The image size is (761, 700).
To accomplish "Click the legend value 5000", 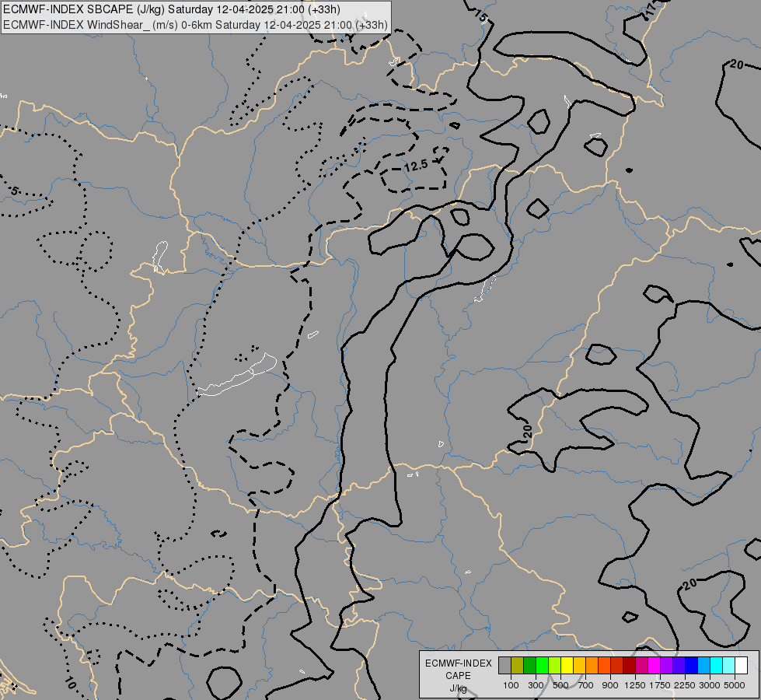I will pos(735,685).
